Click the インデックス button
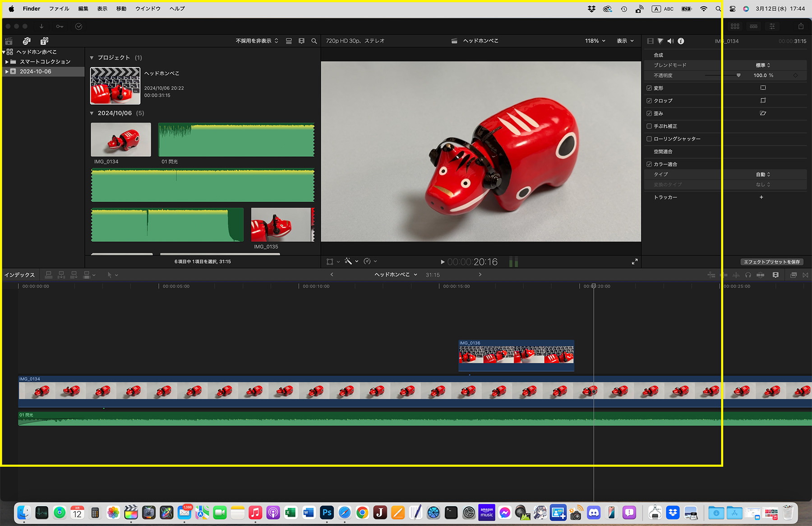812x526 pixels. coord(19,275)
